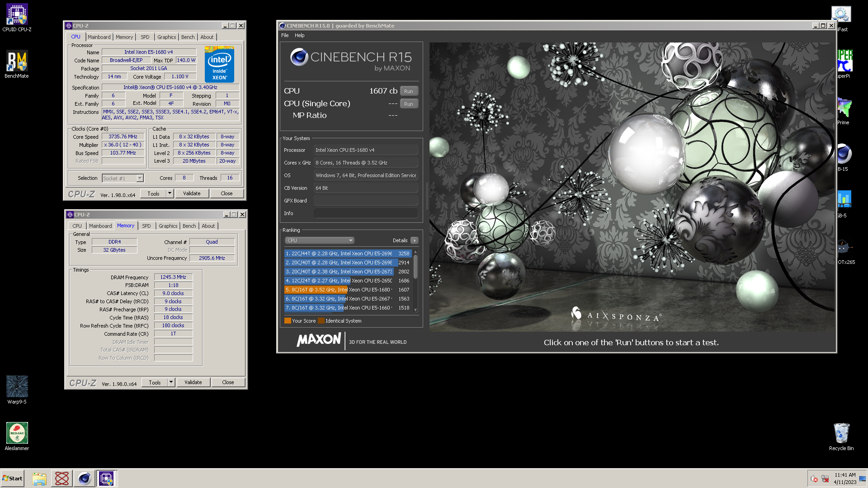Open File Explorer from the taskbar
868x488 pixels.
(39, 479)
